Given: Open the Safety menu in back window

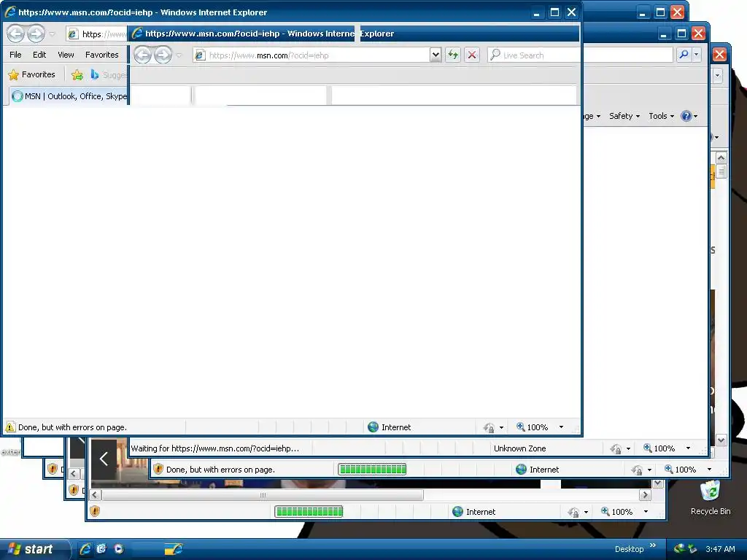Looking at the screenshot, I should click(x=624, y=116).
